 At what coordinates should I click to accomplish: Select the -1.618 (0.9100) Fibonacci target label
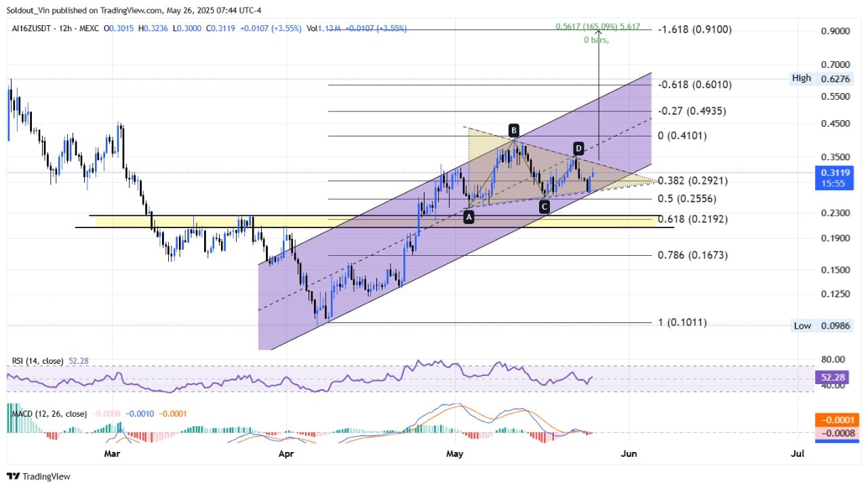click(694, 30)
